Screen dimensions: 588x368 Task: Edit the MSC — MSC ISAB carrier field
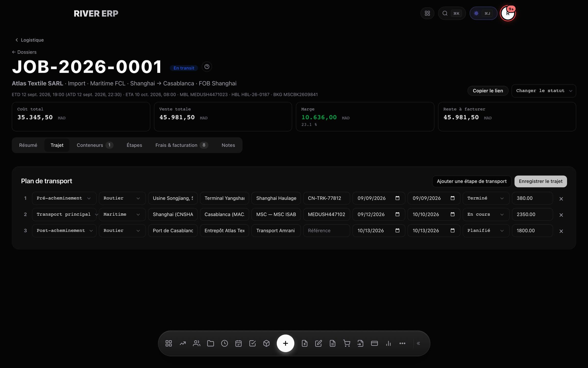tap(276, 214)
